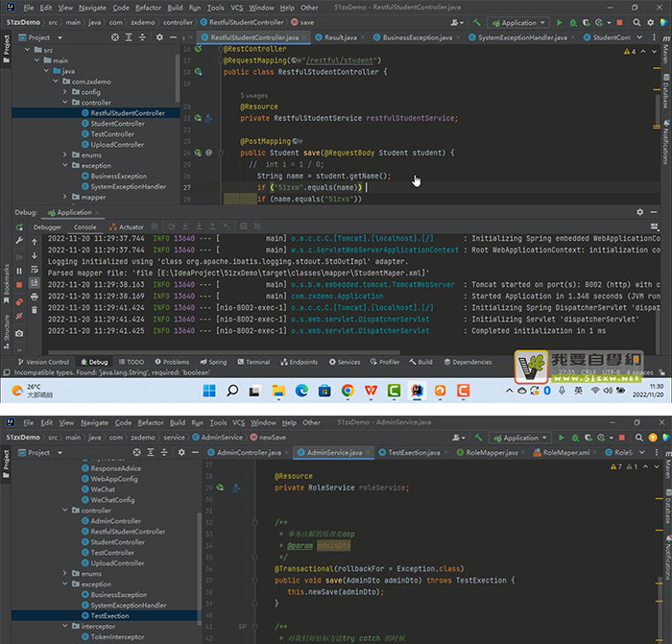
Task: Click Collapse All icon in the lower Project panel
Action: click(x=164, y=452)
